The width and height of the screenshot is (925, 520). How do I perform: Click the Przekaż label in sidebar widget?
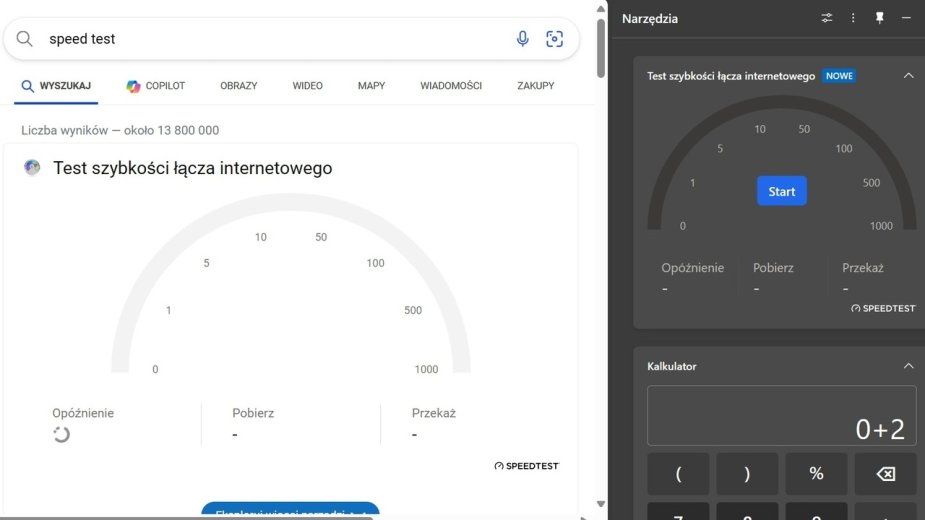click(x=862, y=268)
